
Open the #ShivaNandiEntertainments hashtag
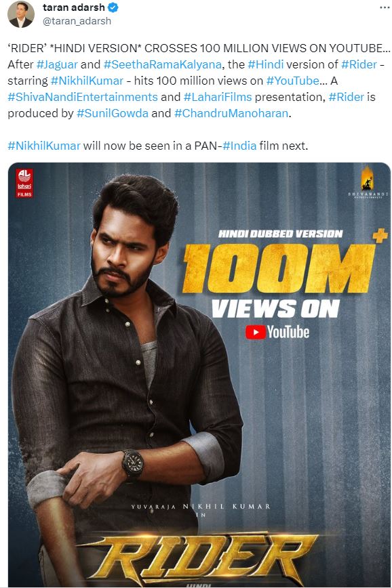point(83,97)
